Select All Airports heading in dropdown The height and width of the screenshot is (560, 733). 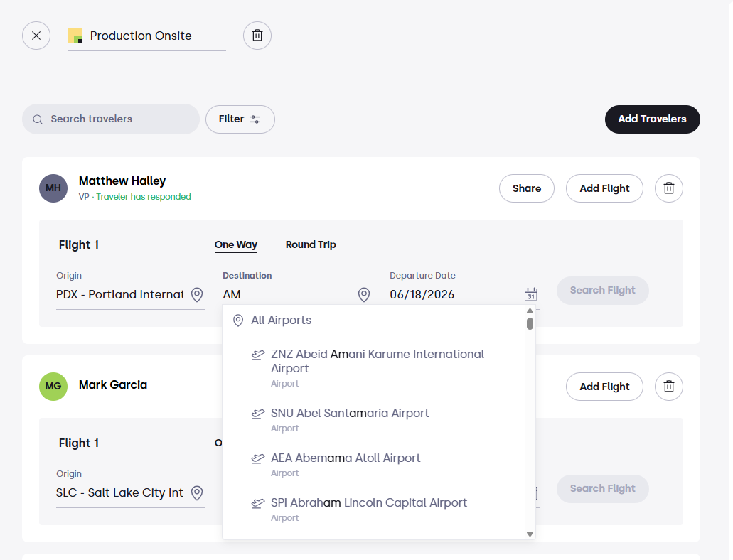pos(281,321)
